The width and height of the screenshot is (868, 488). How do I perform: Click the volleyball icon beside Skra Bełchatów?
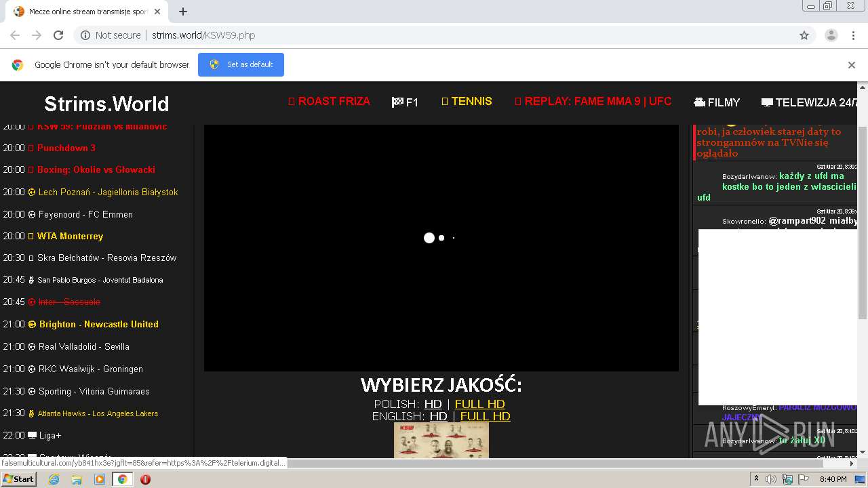(31, 258)
